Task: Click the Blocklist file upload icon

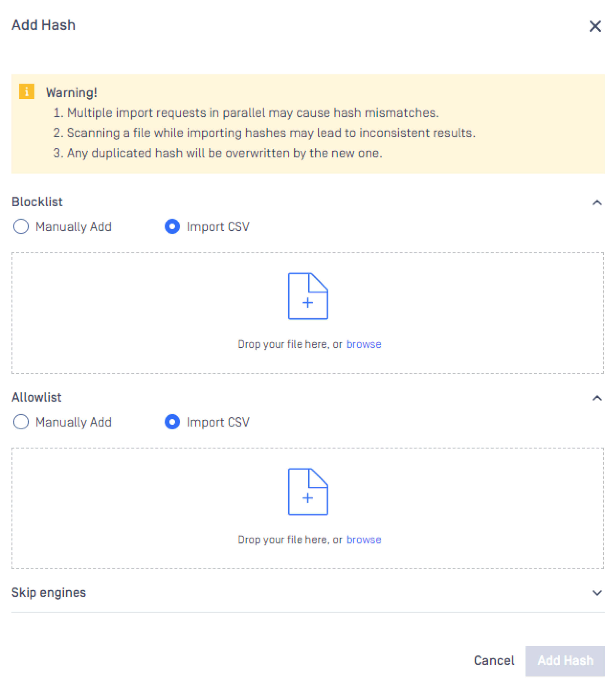Action: pyautogui.click(x=308, y=296)
